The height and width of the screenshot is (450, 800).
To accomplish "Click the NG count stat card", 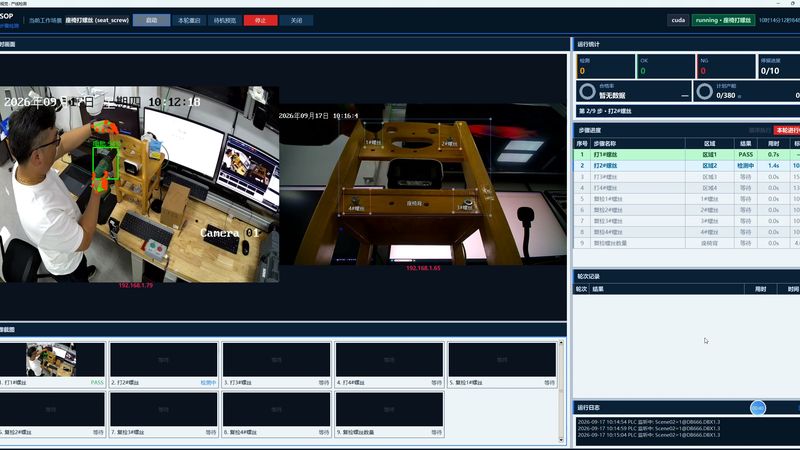I will tap(726, 66).
